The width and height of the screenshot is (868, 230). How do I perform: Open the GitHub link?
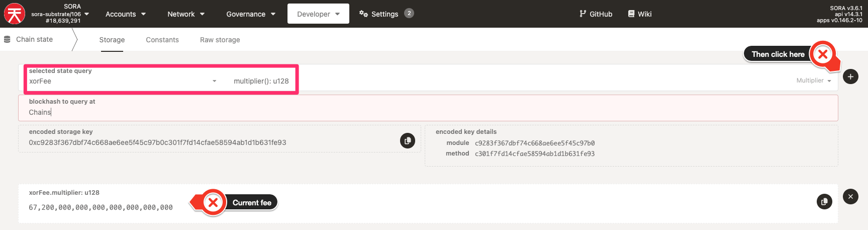point(596,14)
